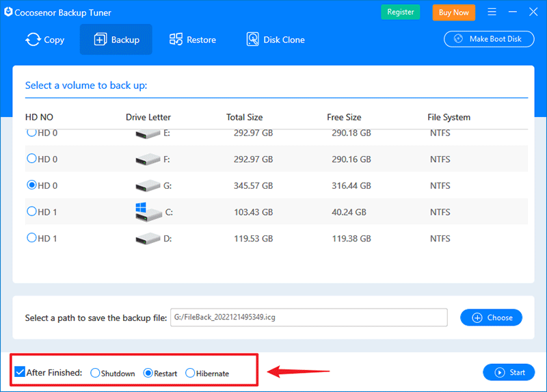Click the 290.16 GB free size cell
547x392 pixels.
click(351, 159)
